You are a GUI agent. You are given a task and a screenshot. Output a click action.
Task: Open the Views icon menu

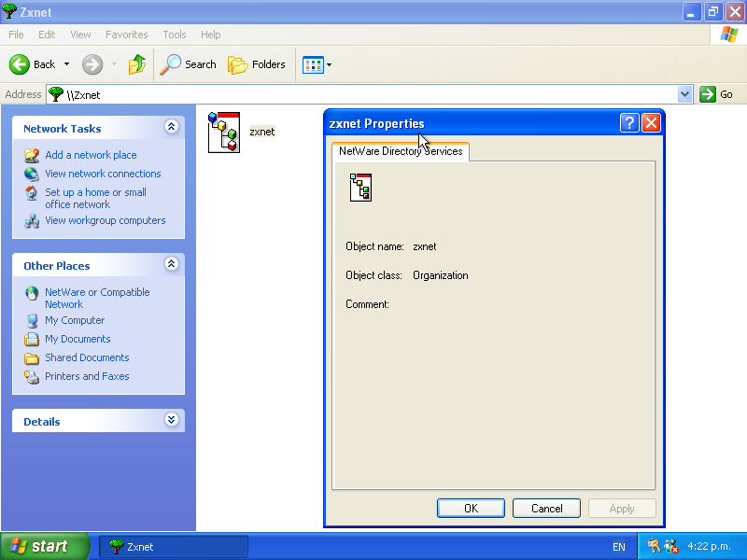tap(313, 64)
